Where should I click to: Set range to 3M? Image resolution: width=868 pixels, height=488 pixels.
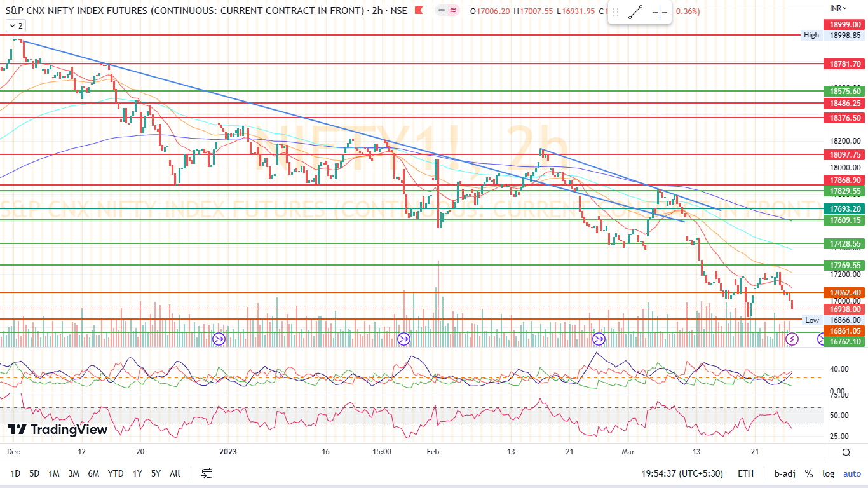[74, 473]
